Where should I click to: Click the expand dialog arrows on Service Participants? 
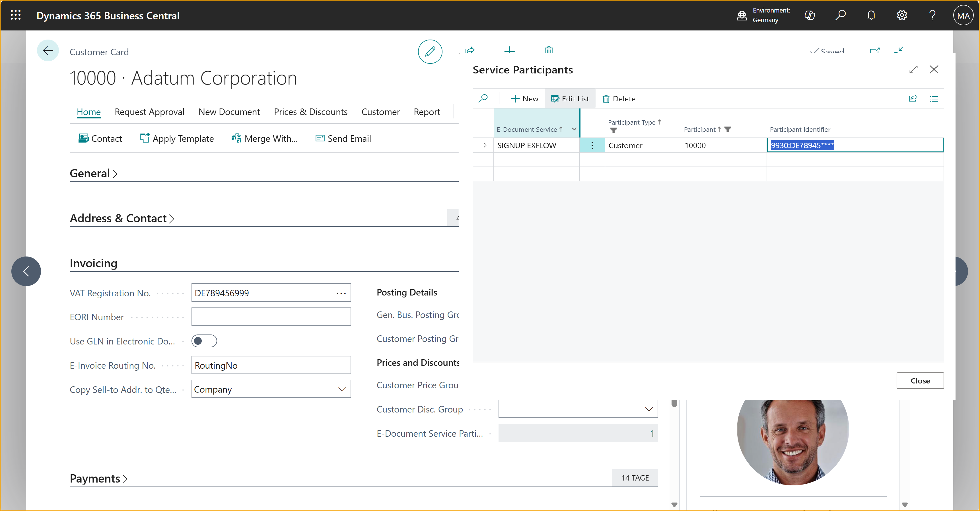tap(914, 69)
